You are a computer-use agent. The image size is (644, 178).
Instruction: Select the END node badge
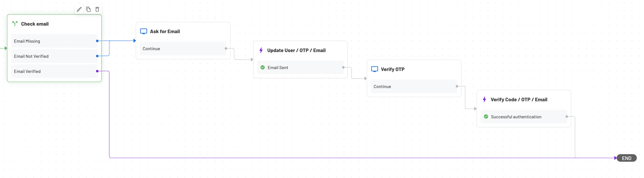627,158
